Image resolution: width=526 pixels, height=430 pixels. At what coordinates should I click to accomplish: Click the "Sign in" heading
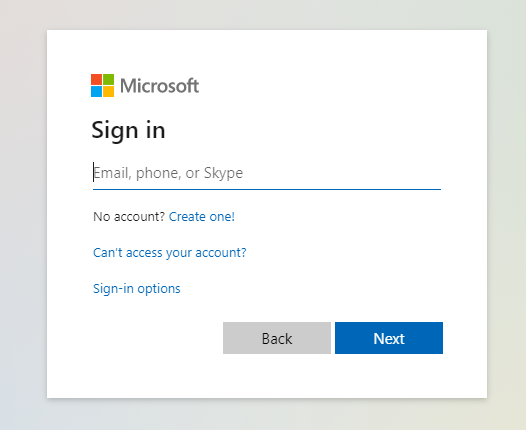click(128, 130)
